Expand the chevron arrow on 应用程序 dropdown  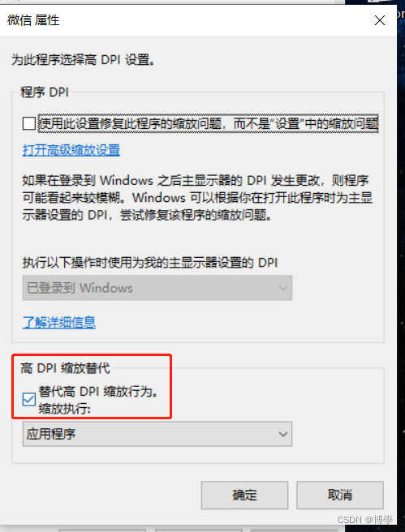282,435
